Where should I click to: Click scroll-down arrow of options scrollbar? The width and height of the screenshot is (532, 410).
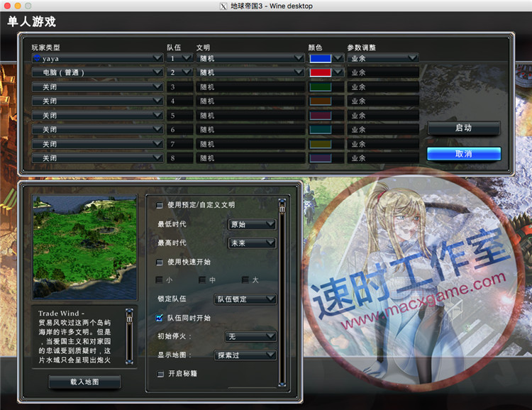[282, 384]
